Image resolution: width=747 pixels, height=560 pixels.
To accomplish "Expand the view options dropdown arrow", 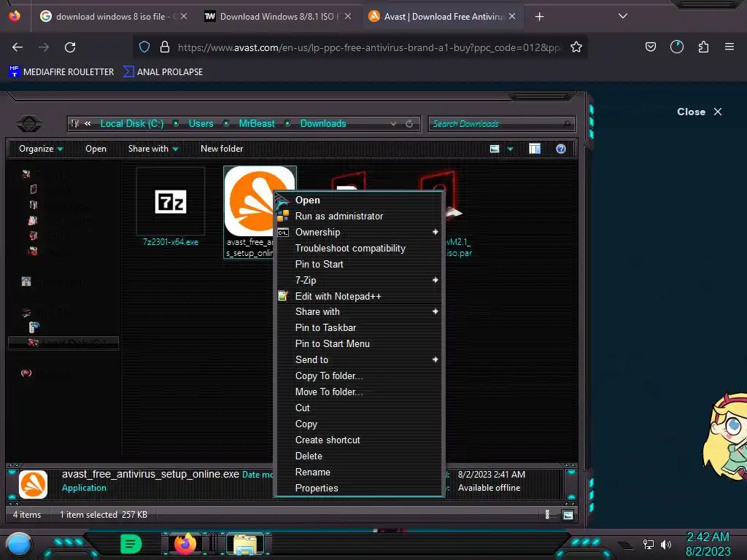I will (510, 149).
